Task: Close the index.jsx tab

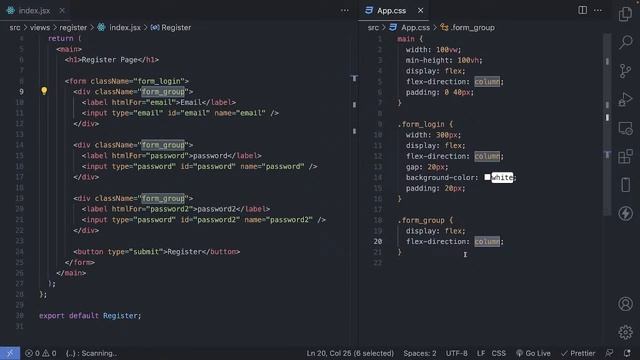Action: tap(62, 11)
